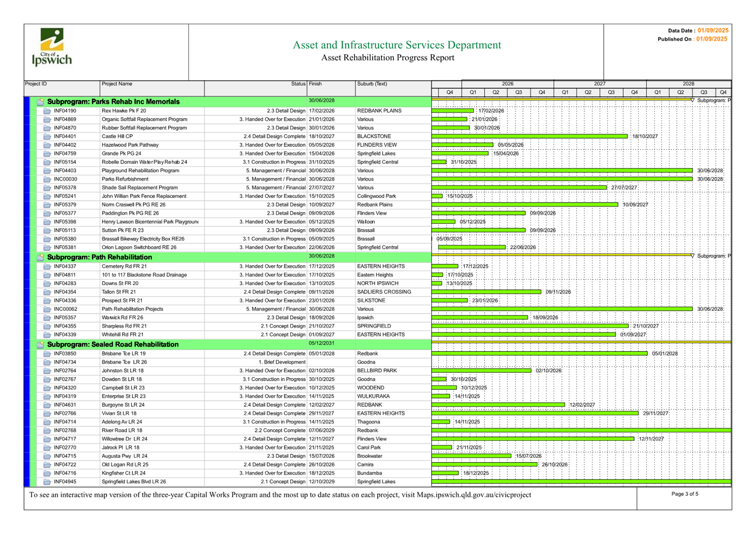Click the folder icon beside INF04734

coord(47,362)
